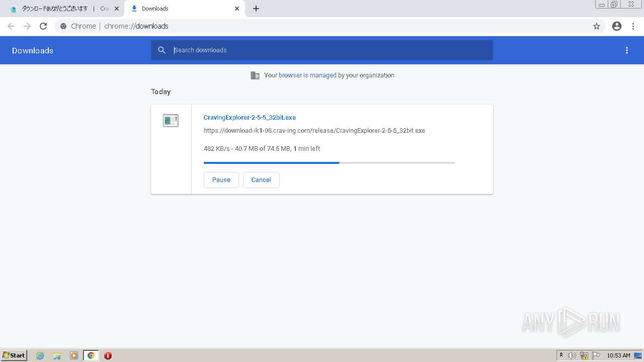
Task: Reload the downloads page
Action: click(x=43, y=26)
